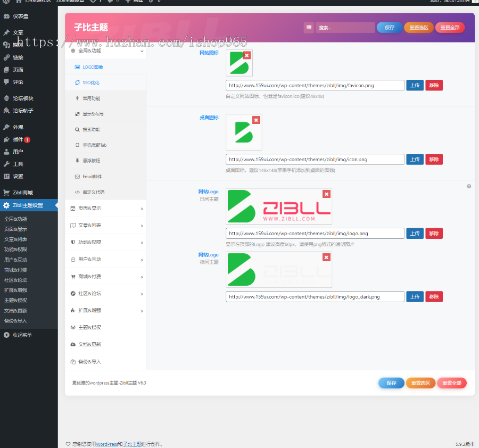Focus the options search field
Screen dimensions: 479x448
pyautogui.click(x=345, y=28)
